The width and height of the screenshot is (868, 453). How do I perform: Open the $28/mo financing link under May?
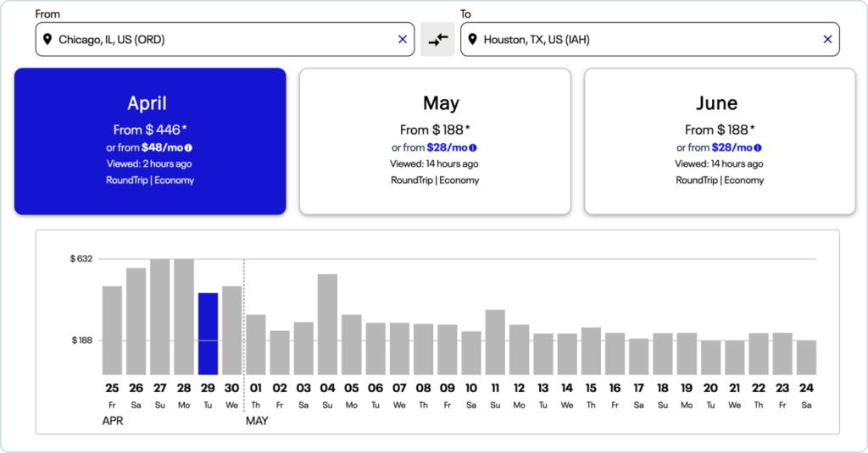pos(447,147)
